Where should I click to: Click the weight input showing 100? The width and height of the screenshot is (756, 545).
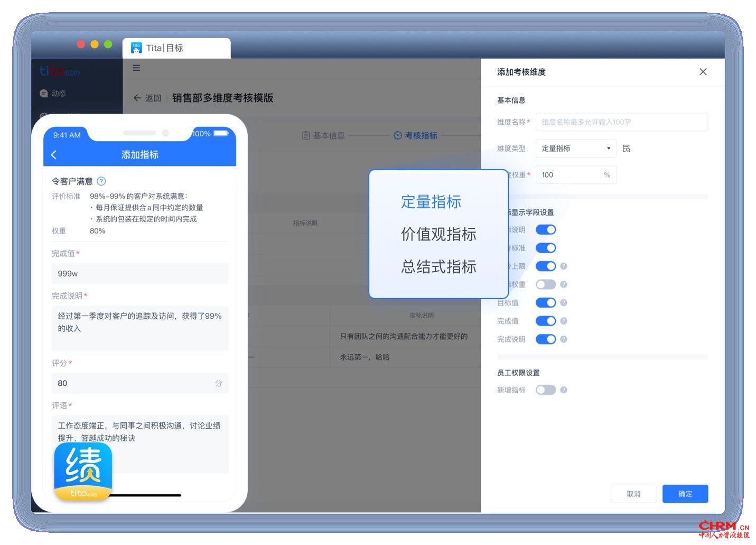point(576,175)
